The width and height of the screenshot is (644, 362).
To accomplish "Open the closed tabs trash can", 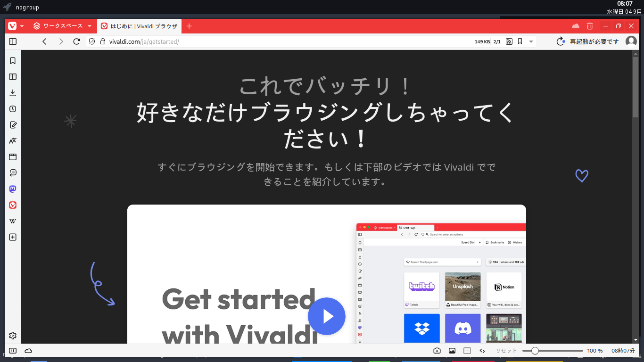I will point(590,26).
